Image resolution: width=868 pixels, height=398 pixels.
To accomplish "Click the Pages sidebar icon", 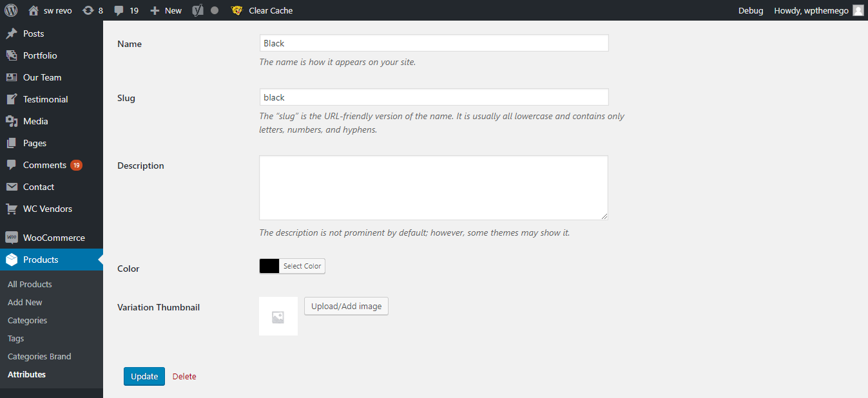I will [12, 143].
